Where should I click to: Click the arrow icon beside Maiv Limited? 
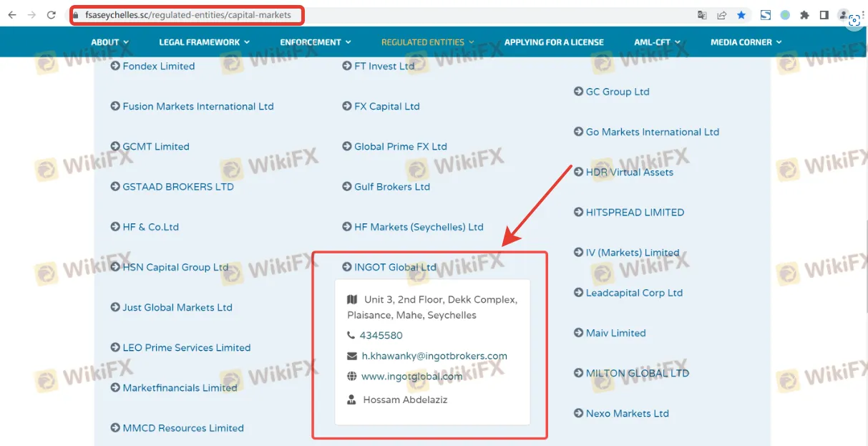[x=579, y=333]
